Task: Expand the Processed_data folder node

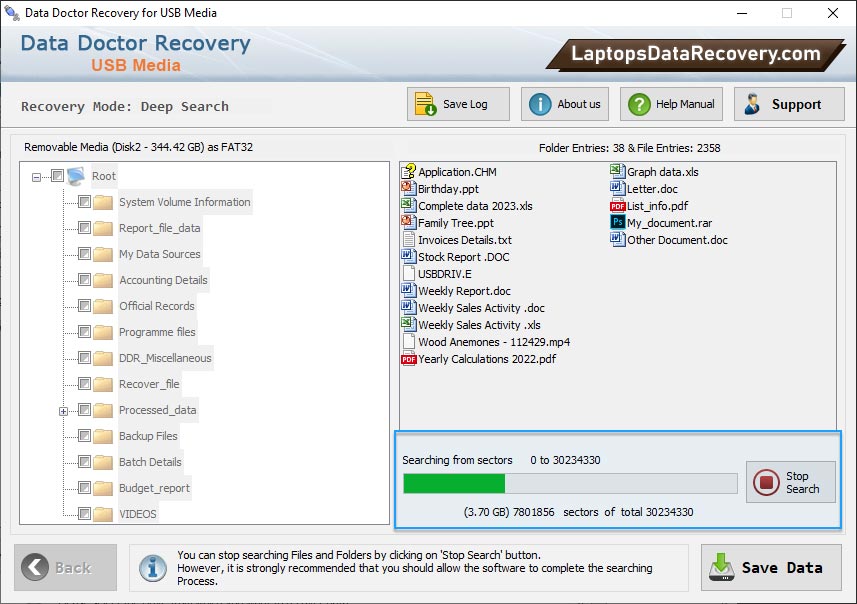Action: [63, 411]
